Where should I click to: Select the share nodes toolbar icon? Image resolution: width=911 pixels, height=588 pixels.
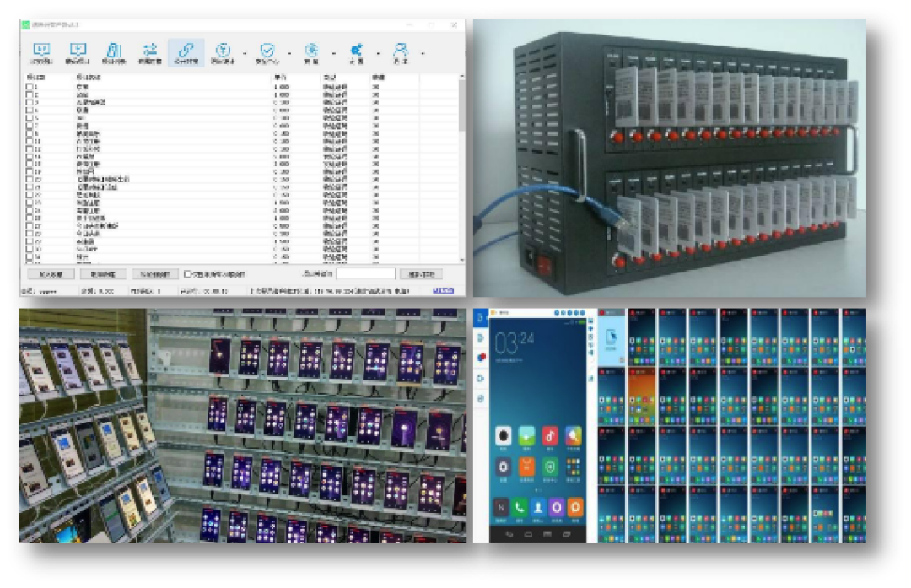pyautogui.click(x=356, y=52)
